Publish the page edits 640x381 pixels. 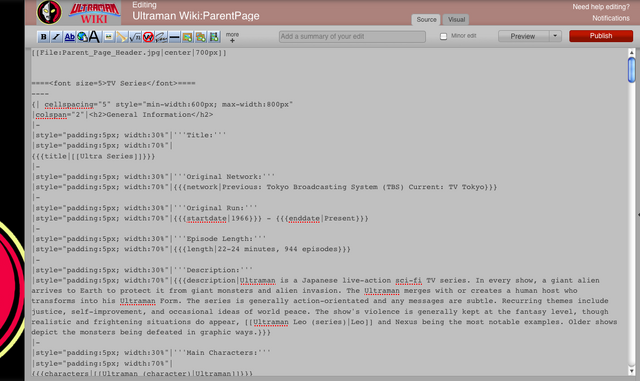click(x=601, y=36)
